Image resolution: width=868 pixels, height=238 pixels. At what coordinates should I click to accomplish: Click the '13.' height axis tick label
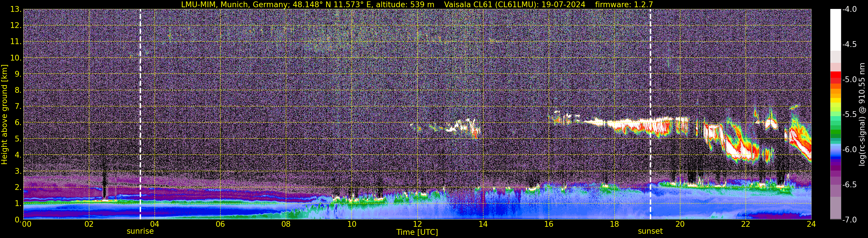click(16, 10)
